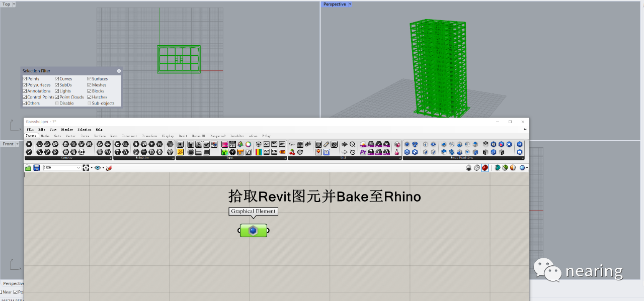Select the blue ID icon in Revit Primitives
Viewport: 644px width, 301px height.
[520, 144]
